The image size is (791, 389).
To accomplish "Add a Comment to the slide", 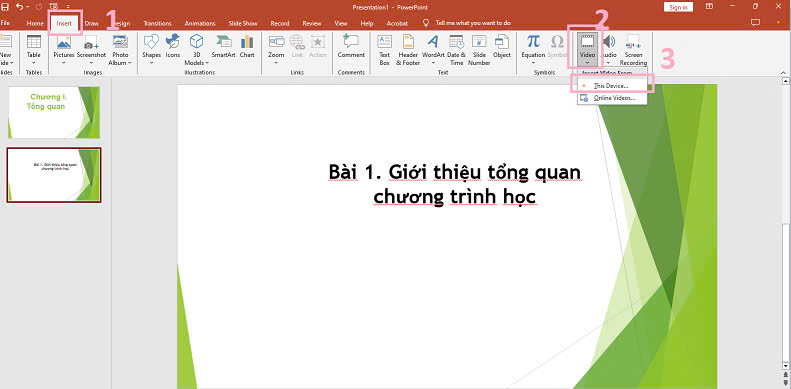I will coord(351,46).
